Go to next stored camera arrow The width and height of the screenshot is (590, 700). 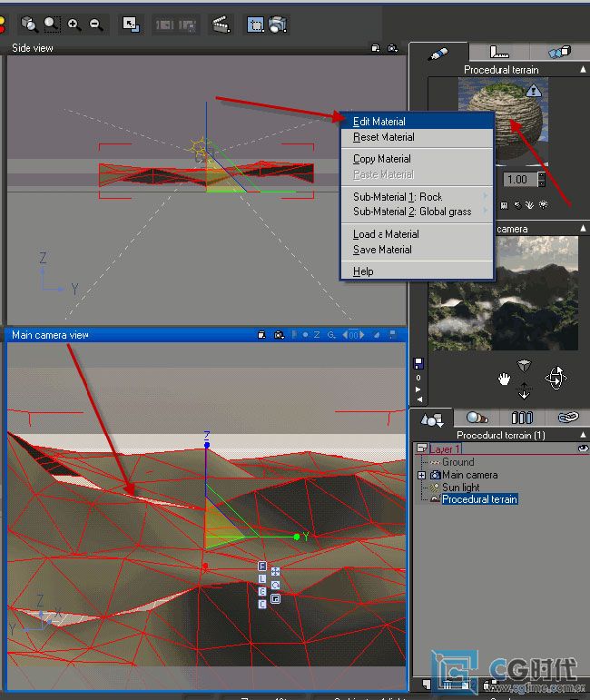coord(418,389)
